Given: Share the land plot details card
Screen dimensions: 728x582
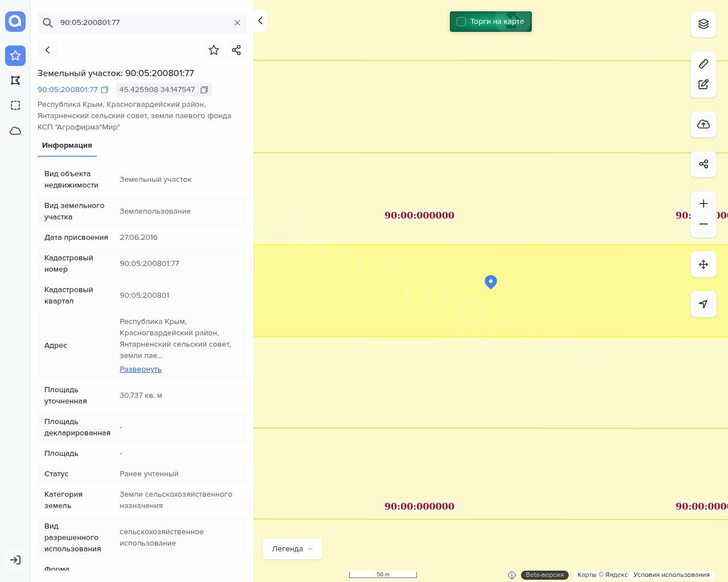Looking at the screenshot, I should [x=237, y=50].
